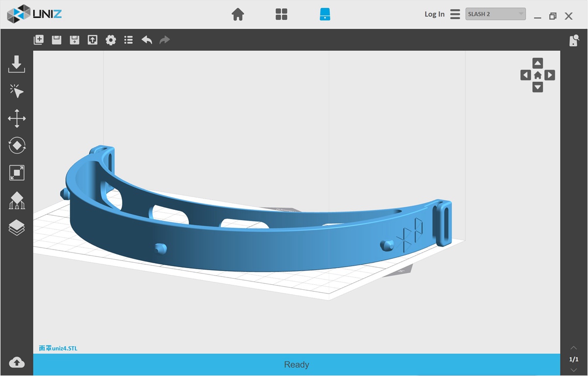The image size is (588, 376).
Task: Rotate view up with the arrow
Action: click(x=538, y=63)
